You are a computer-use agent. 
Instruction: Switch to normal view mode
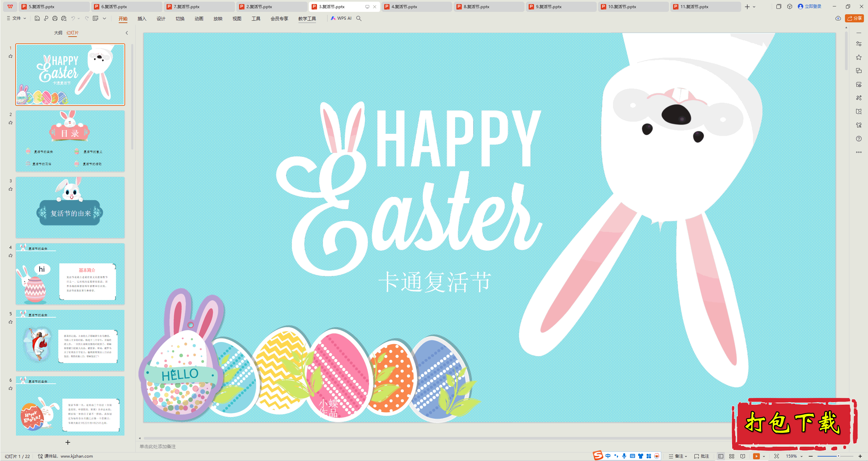(x=721, y=456)
